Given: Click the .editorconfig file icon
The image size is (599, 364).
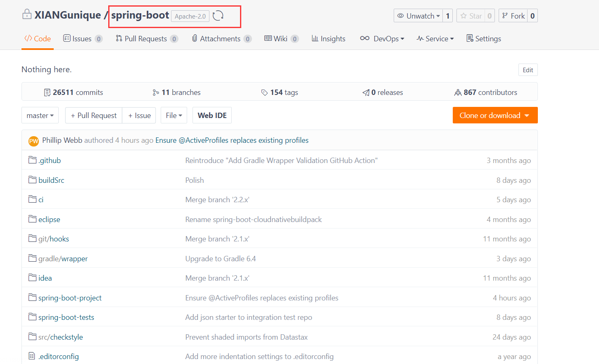Looking at the screenshot, I should point(32,356).
